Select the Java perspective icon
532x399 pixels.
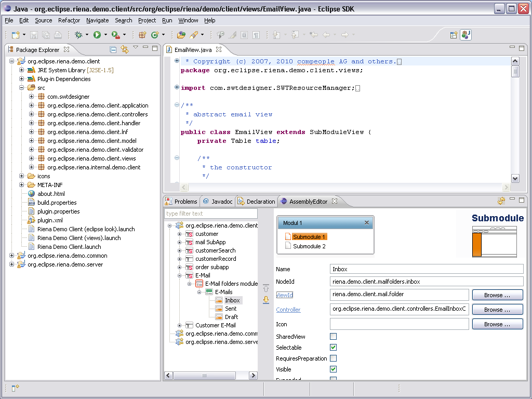[466, 35]
